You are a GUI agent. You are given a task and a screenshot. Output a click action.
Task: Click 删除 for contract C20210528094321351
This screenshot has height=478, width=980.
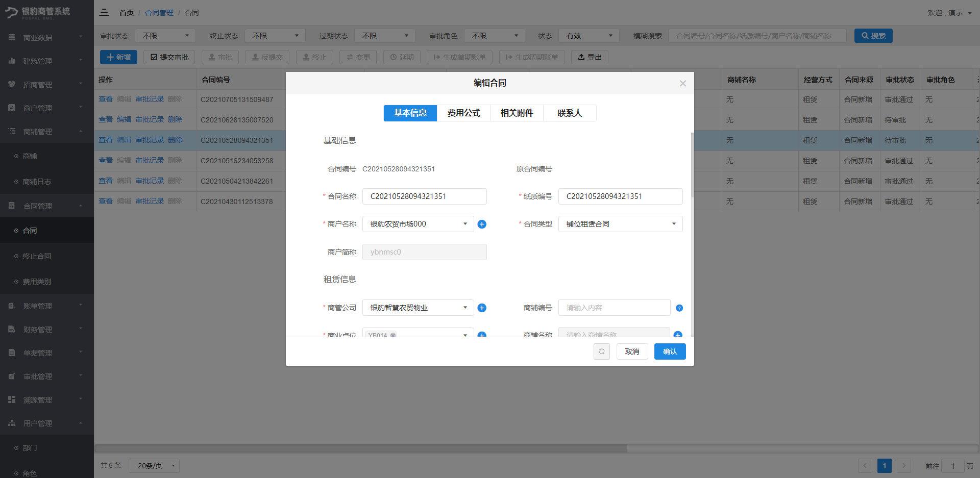pyautogui.click(x=175, y=140)
